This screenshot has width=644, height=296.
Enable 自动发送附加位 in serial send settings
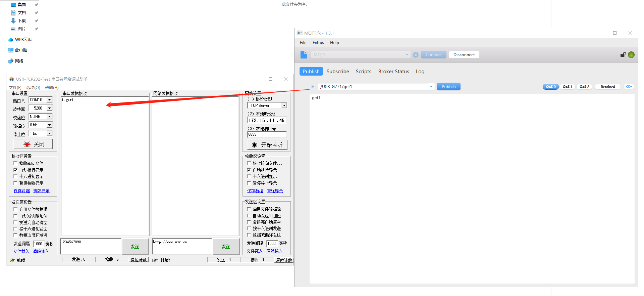pos(15,216)
